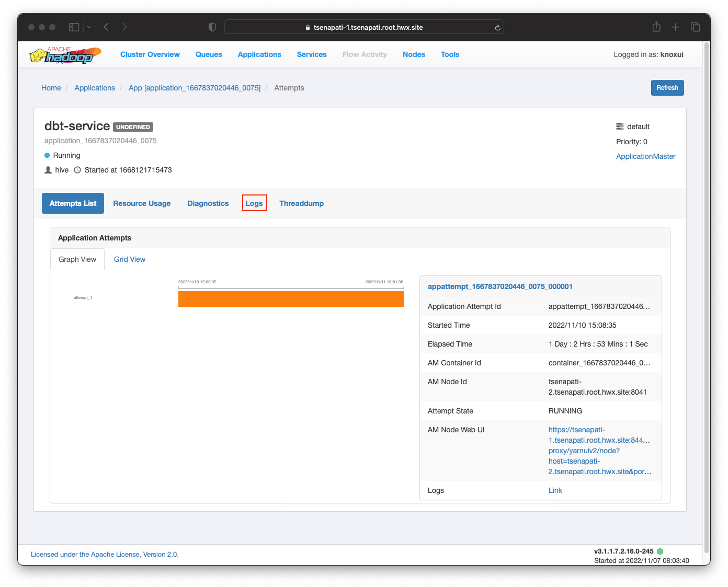Open the ApplicationMaster link
The width and height of the screenshot is (728, 587).
[x=645, y=156]
